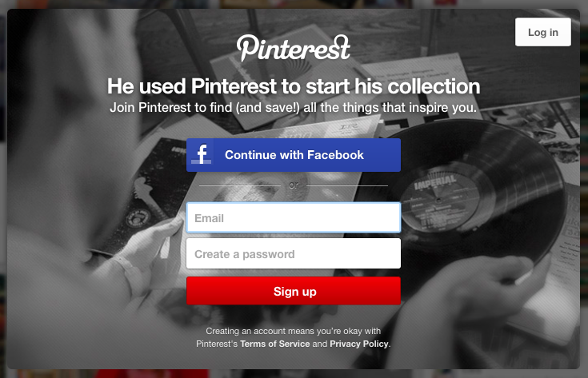Click the 'Join Pinterest to find' subtitle
The image size is (588, 378).
coord(294,108)
